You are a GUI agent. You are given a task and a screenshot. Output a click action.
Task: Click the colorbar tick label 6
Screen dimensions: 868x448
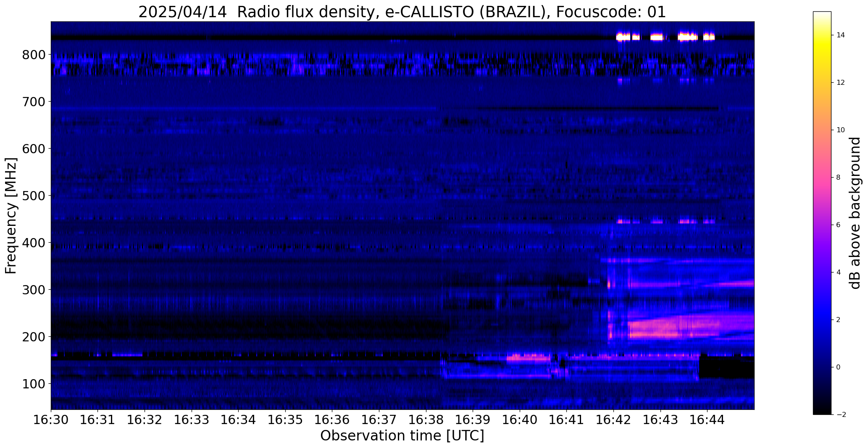(x=839, y=225)
